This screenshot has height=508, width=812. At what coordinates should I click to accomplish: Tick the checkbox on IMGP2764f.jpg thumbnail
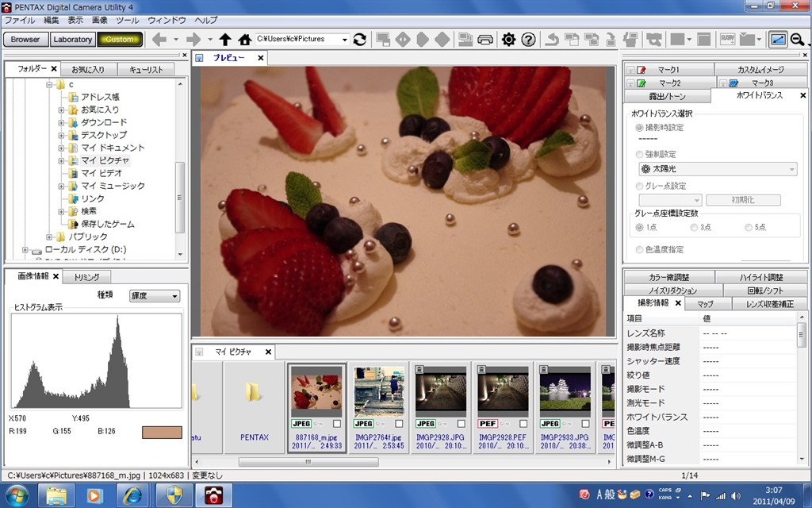(x=399, y=424)
